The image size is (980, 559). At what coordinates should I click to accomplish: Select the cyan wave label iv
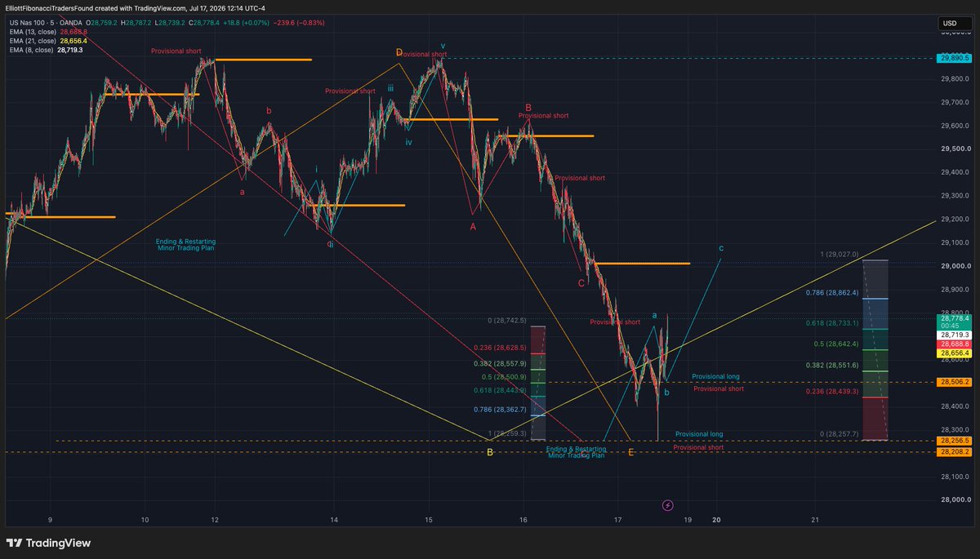click(409, 141)
